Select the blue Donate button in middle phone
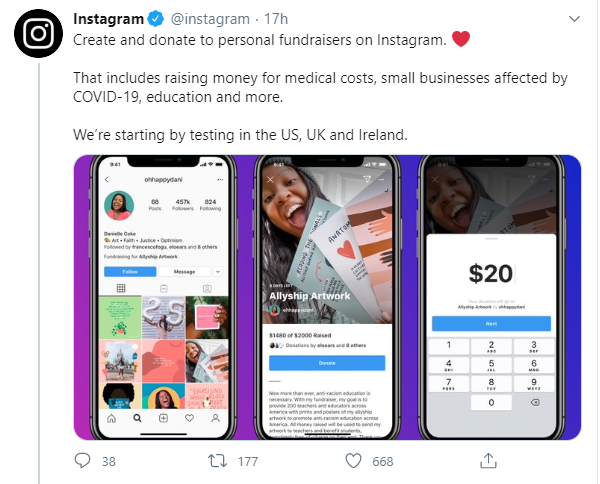600x484 pixels. (327, 363)
